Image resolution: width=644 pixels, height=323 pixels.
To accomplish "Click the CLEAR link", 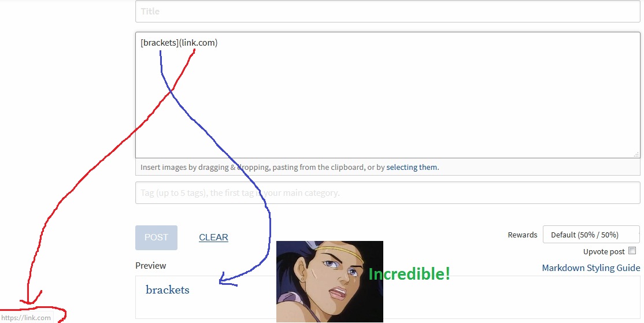I will pyautogui.click(x=213, y=237).
